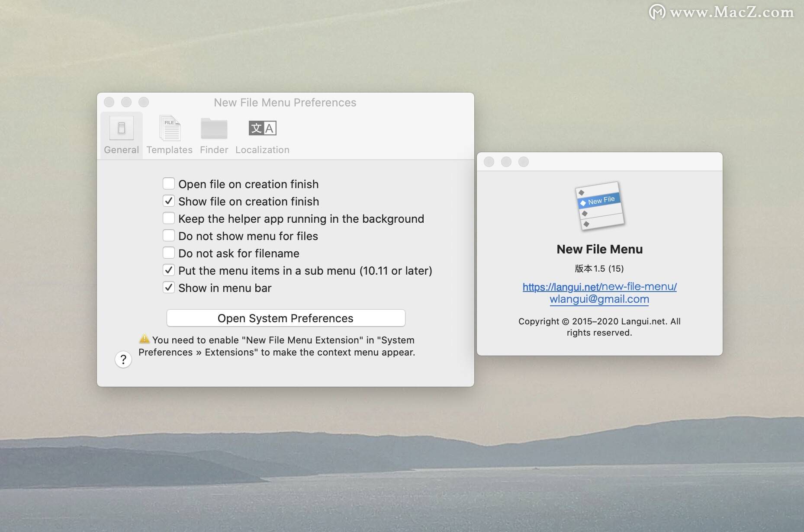Enable Do not show menu for files

tap(169, 235)
